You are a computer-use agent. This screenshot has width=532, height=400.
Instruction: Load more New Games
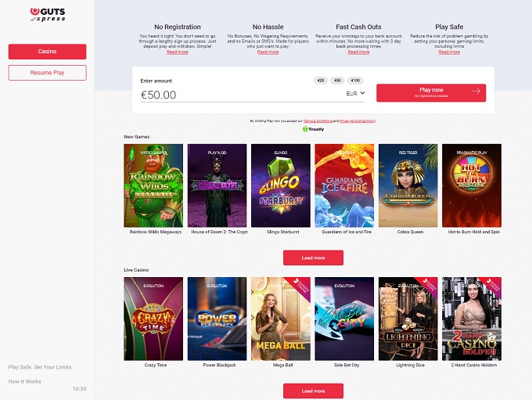point(313,258)
